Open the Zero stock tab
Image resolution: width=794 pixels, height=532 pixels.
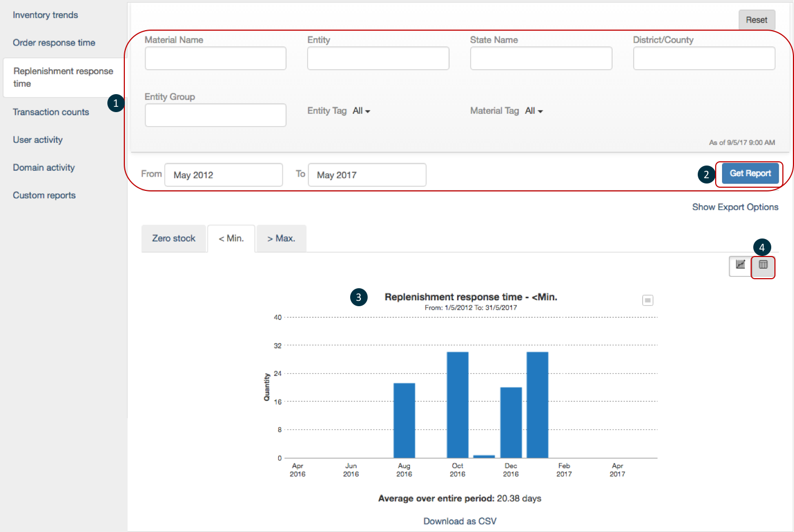[174, 239]
